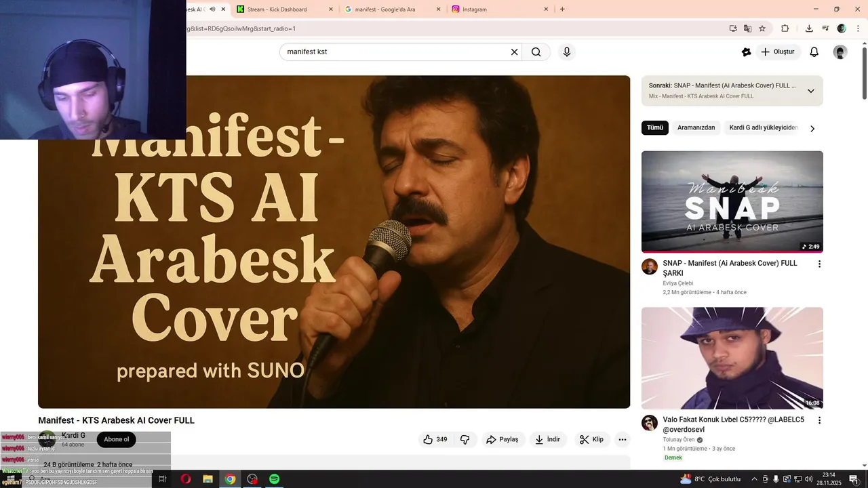Select the Aramanızdan filter chip
Screen dimensions: 868x488
coord(696,127)
